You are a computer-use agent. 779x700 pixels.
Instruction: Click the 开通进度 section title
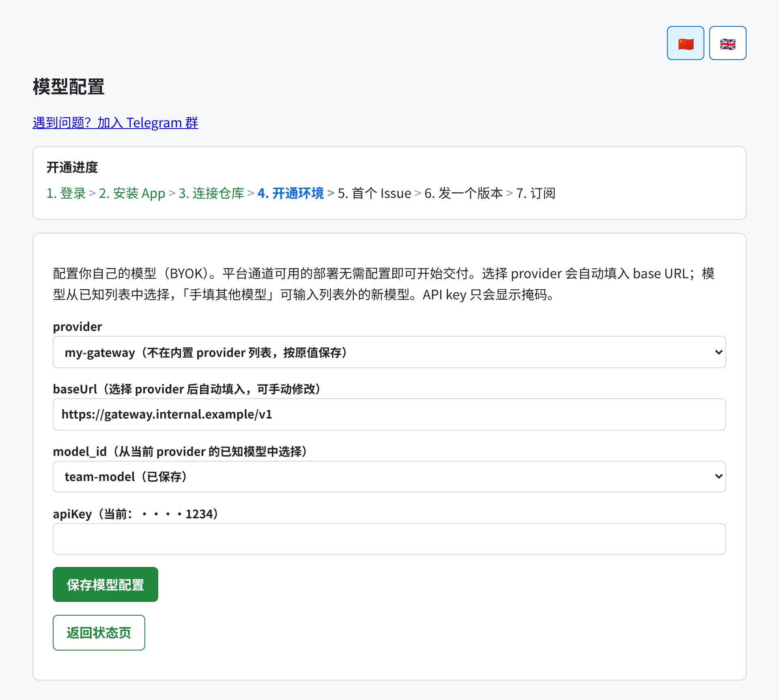[72, 167]
